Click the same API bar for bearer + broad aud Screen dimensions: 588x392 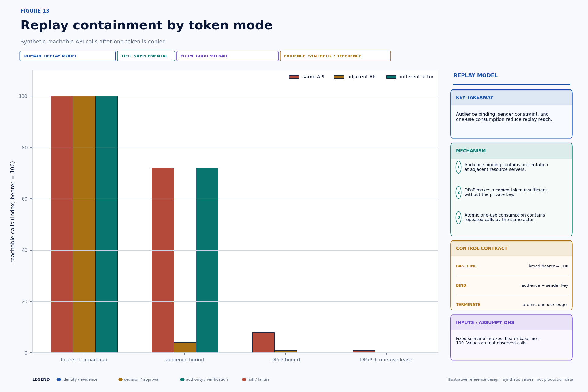point(62,224)
